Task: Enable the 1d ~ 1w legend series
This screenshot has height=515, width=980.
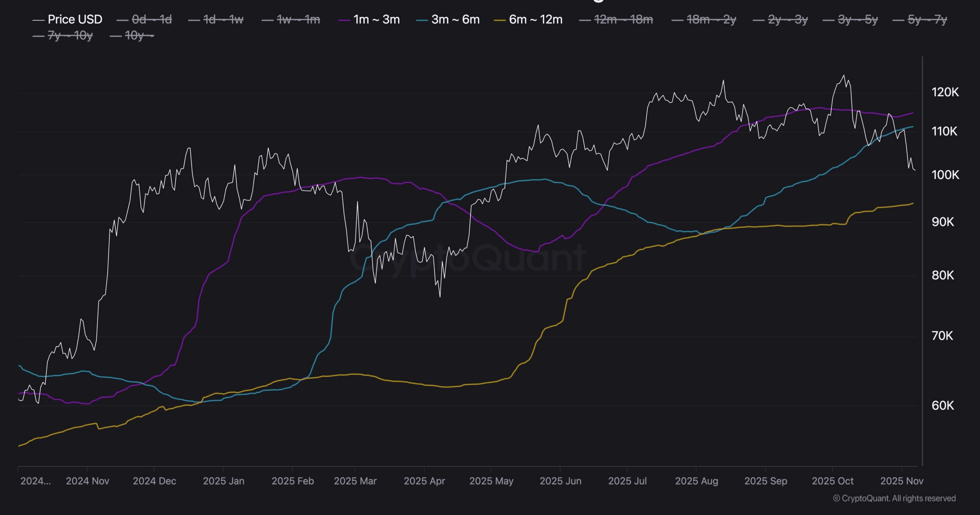Action: pos(223,20)
